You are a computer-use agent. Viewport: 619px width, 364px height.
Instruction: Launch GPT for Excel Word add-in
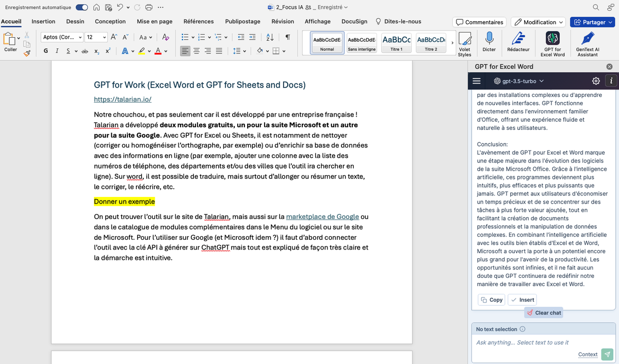(x=552, y=38)
